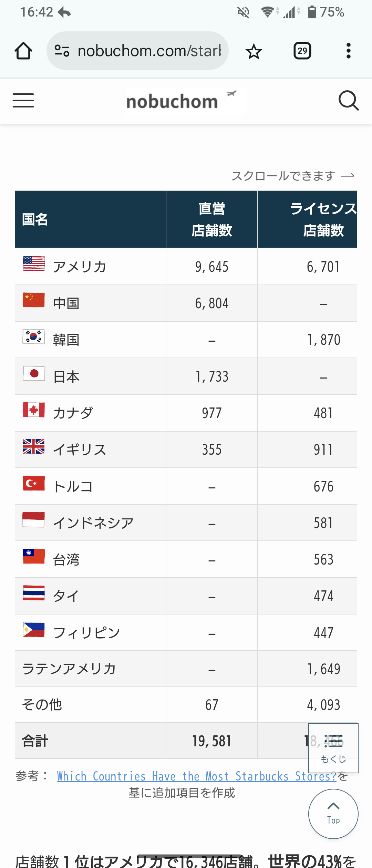372x868 pixels.
Task: Tap the address bar URL field
Action: tap(149, 51)
